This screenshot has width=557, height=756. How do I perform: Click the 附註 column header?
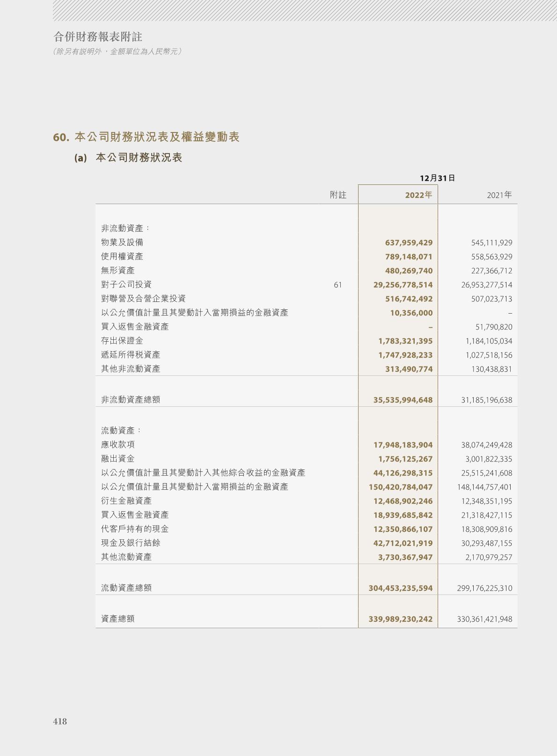tap(338, 195)
